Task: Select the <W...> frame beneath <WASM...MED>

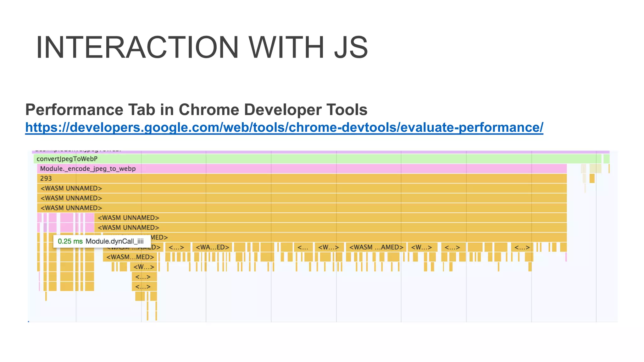Action: [144, 267]
